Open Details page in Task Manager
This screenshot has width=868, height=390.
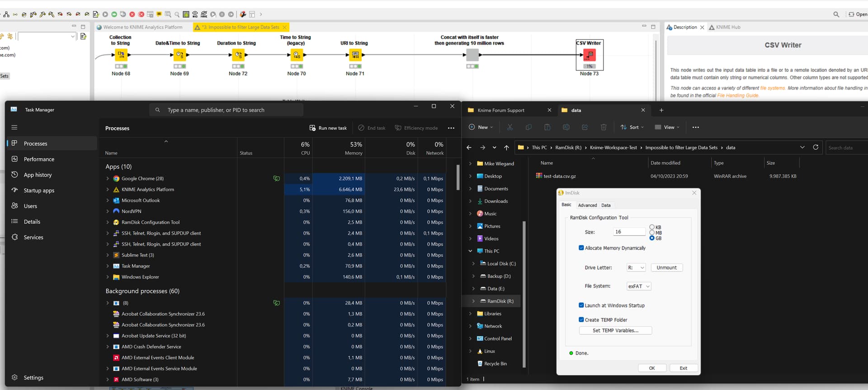[x=52, y=222]
